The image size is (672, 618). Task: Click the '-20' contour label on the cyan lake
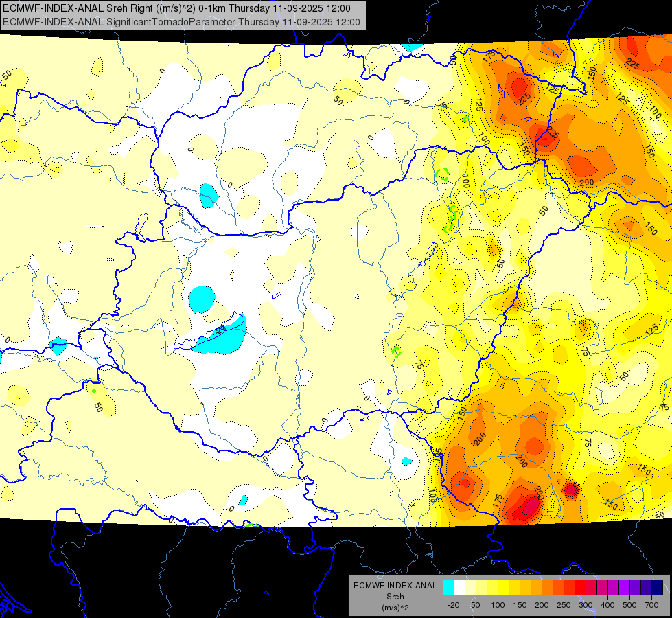click(x=220, y=330)
